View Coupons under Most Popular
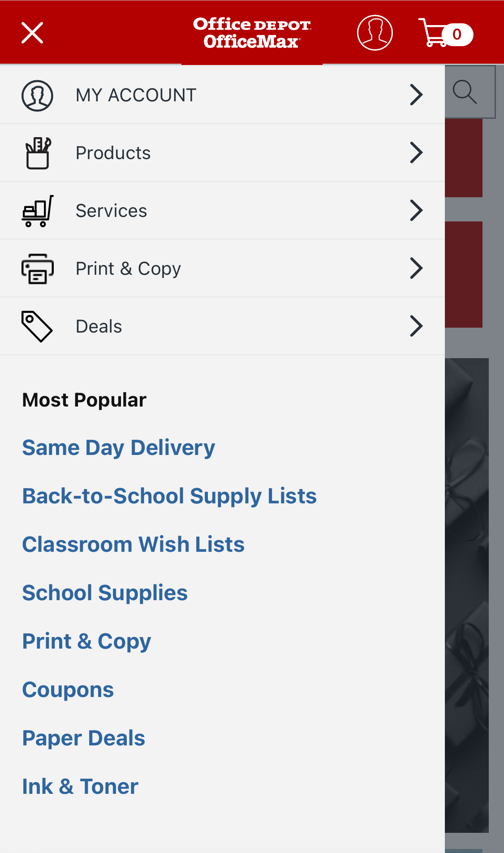Screen dimensions: 504x853 (68, 689)
